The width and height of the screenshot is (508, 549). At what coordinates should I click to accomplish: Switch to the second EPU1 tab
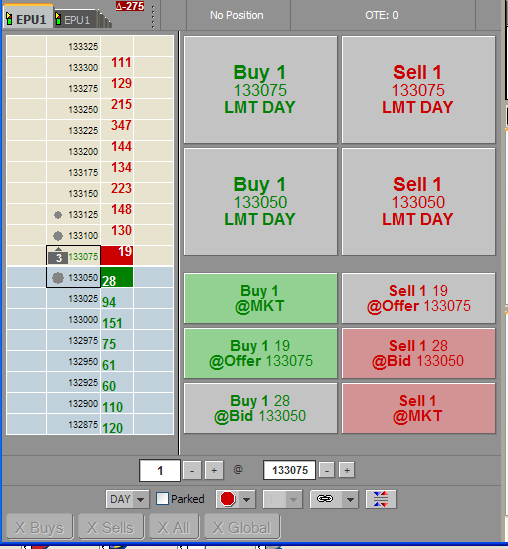pos(74,20)
